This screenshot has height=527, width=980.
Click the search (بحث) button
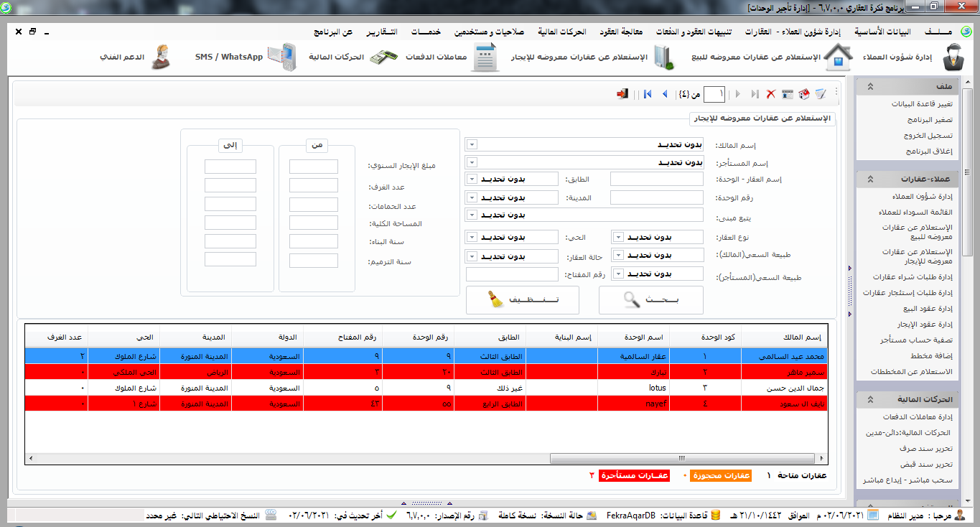pos(650,300)
